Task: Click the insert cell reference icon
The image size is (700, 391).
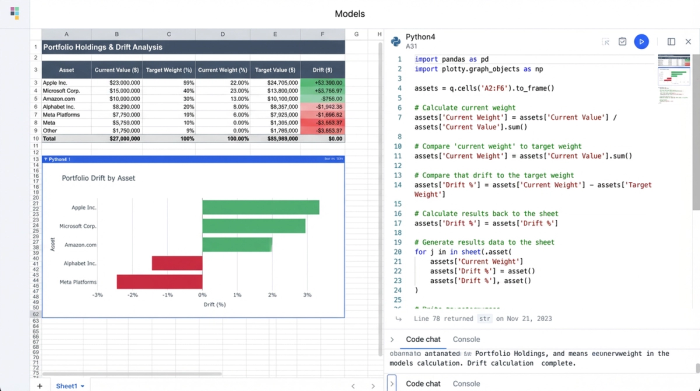Action: [606, 42]
